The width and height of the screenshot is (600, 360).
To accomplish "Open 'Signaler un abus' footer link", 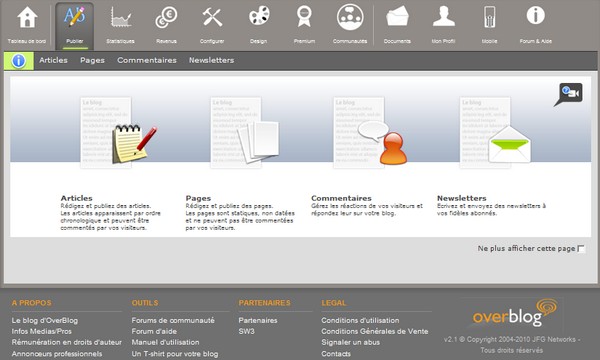I will click(x=351, y=342).
